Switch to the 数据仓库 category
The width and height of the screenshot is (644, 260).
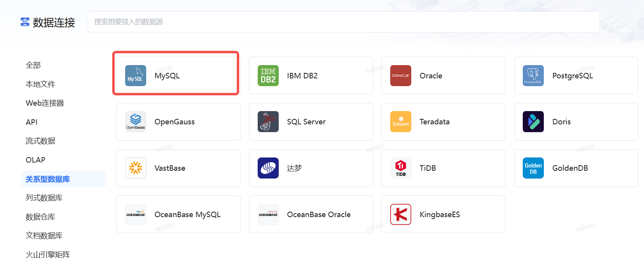41,217
